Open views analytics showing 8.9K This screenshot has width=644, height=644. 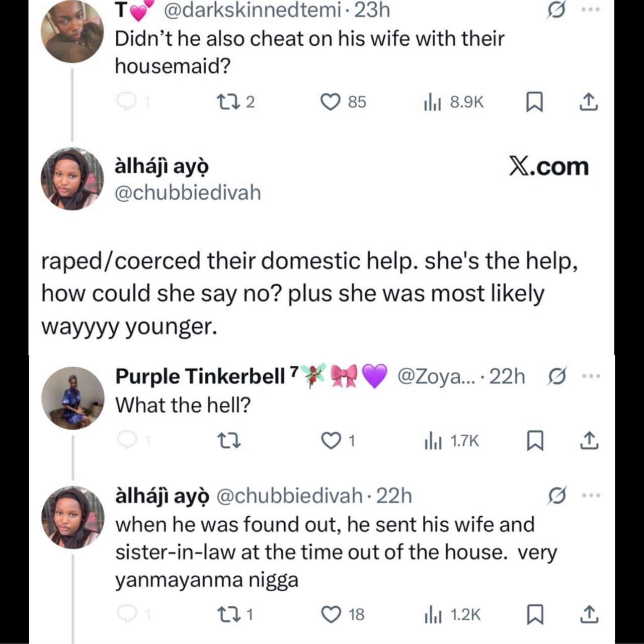[454, 102]
